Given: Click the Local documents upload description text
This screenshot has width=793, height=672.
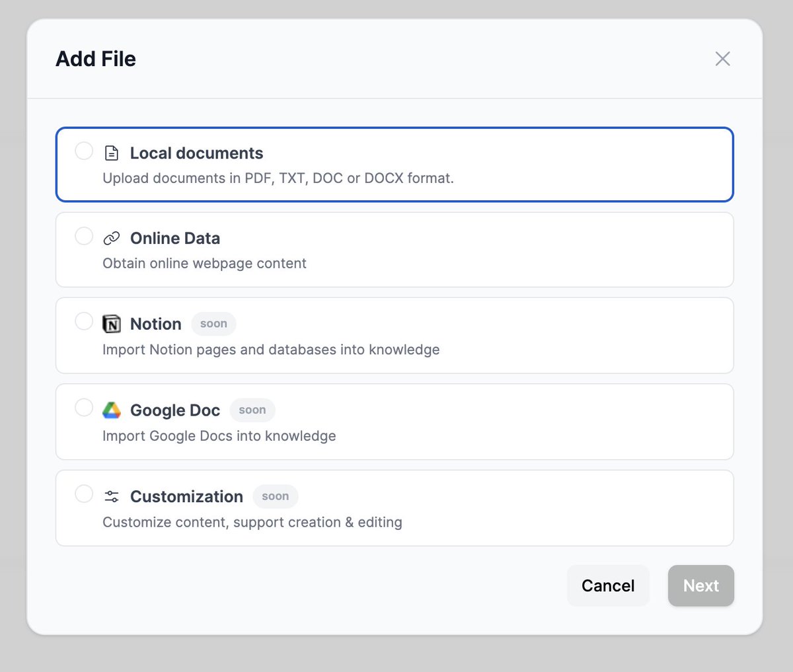Looking at the screenshot, I should 278,178.
